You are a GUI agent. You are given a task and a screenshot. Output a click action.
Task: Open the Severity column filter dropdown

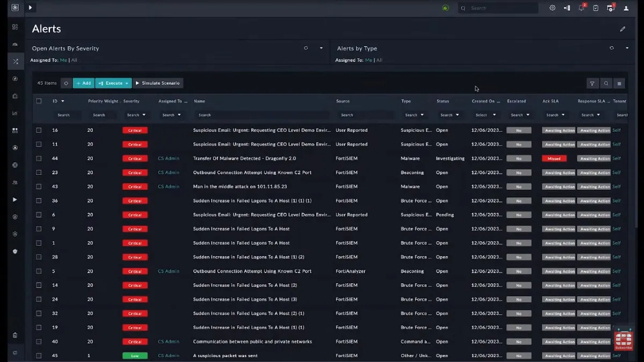(x=136, y=115)
